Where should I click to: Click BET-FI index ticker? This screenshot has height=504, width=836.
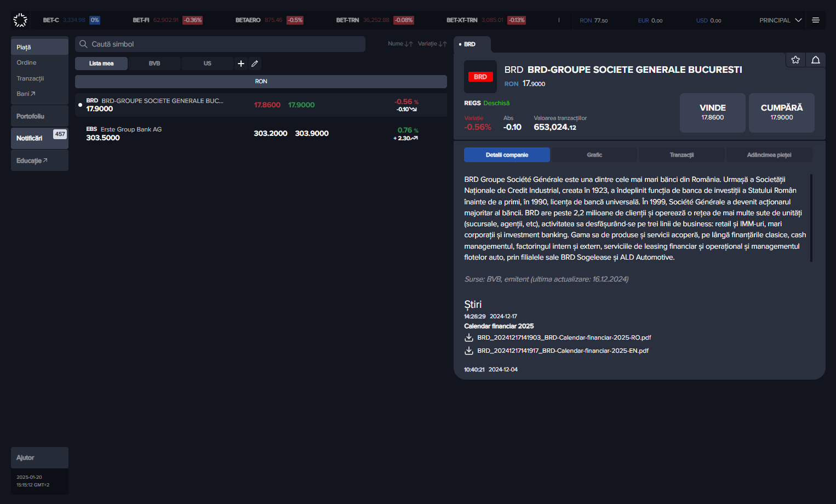click(168, 20)
